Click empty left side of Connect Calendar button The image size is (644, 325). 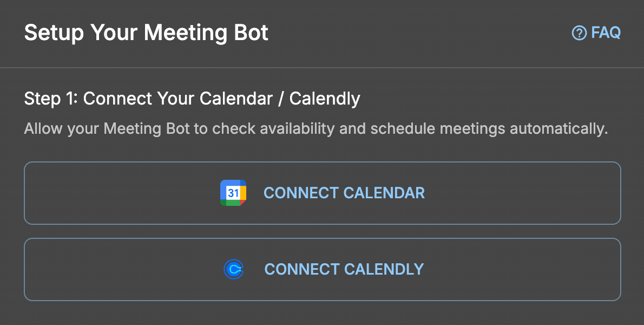(108, 193)
